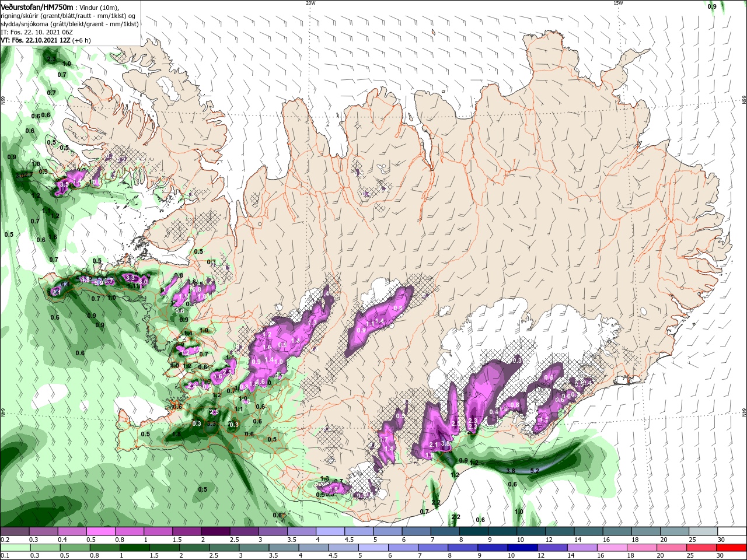Image resolution: width=747 pixels, height=560 pixels.
Task: Pick the dark teal 8 snow legend swatch
Action: 473,531
